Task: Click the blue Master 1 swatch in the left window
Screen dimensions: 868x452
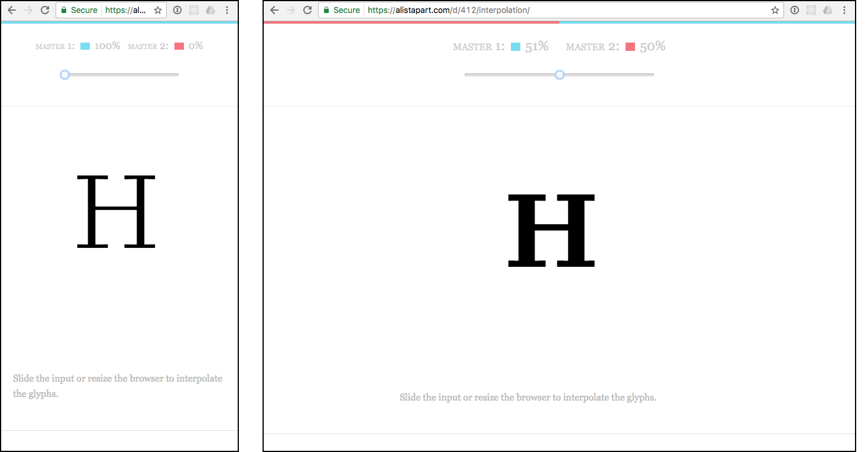Action: coord(85,46)
